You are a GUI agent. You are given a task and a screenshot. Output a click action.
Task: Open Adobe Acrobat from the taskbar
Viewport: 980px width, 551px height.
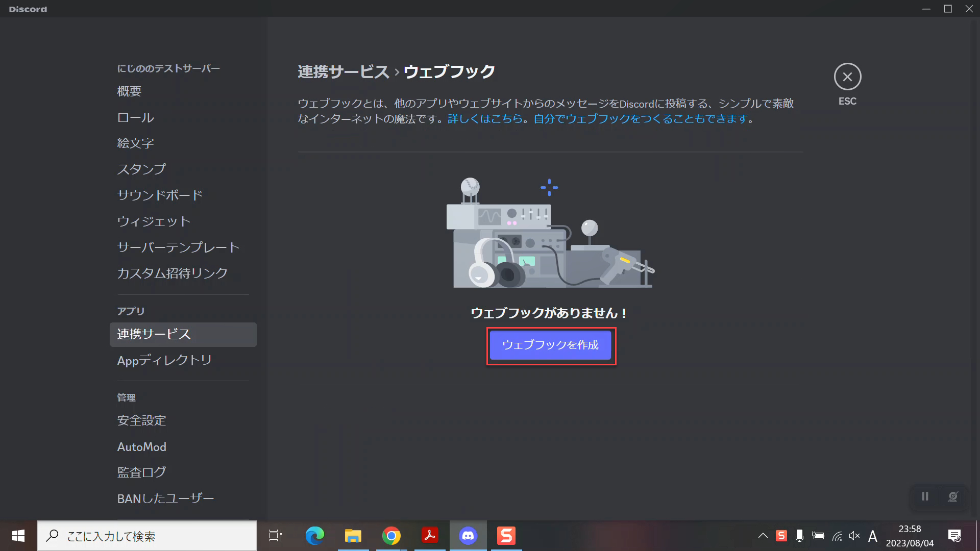tap(429, 536)
